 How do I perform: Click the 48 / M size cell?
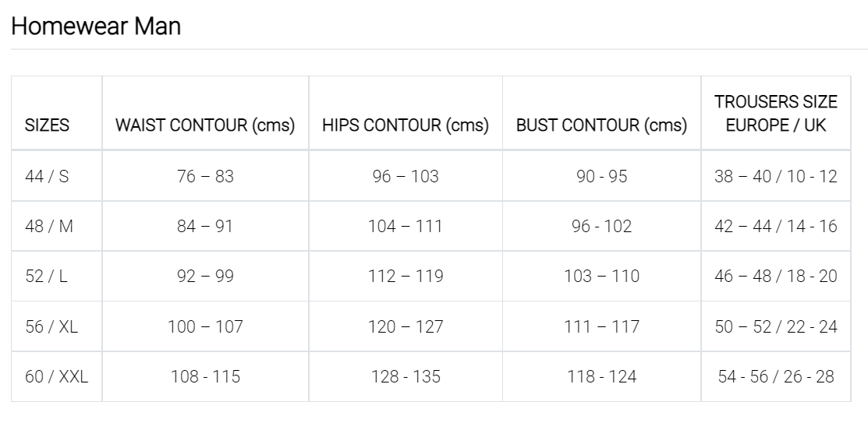tap(49, 226)
